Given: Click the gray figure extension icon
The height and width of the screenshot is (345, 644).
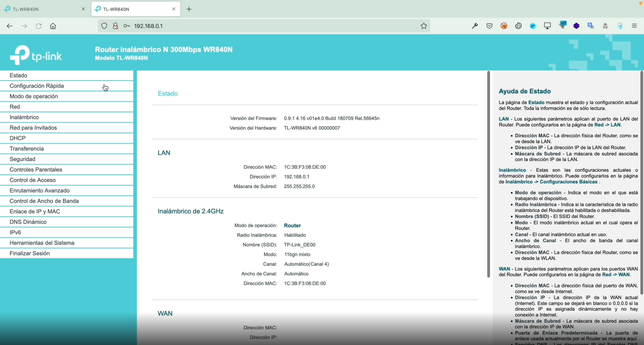Looking at the screenshot, I should click(x=605, y=26).
